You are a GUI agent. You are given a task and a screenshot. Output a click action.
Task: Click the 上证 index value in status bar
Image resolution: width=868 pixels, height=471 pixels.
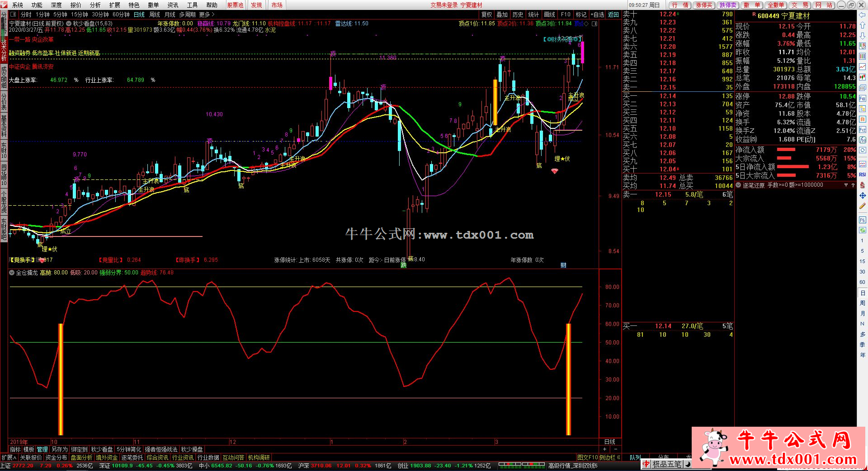(x=23, y=466)
